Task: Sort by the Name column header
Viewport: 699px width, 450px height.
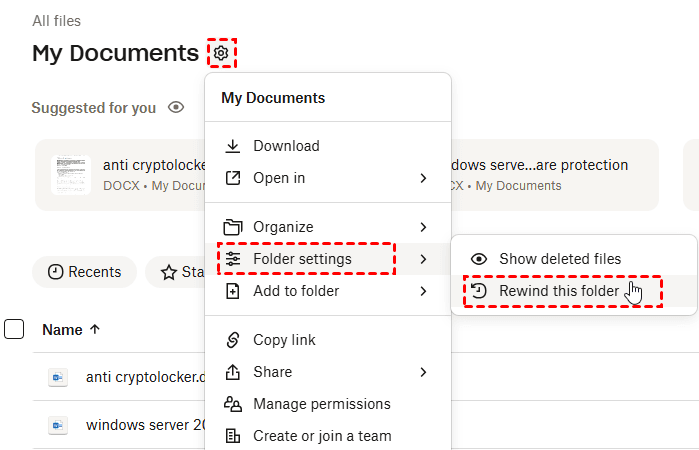Action: [71, 328]
